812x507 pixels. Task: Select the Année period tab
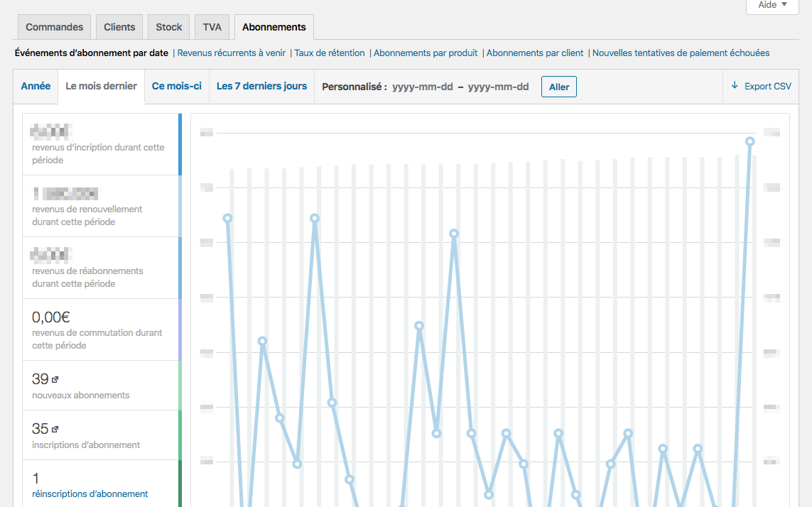click(35, 85)
